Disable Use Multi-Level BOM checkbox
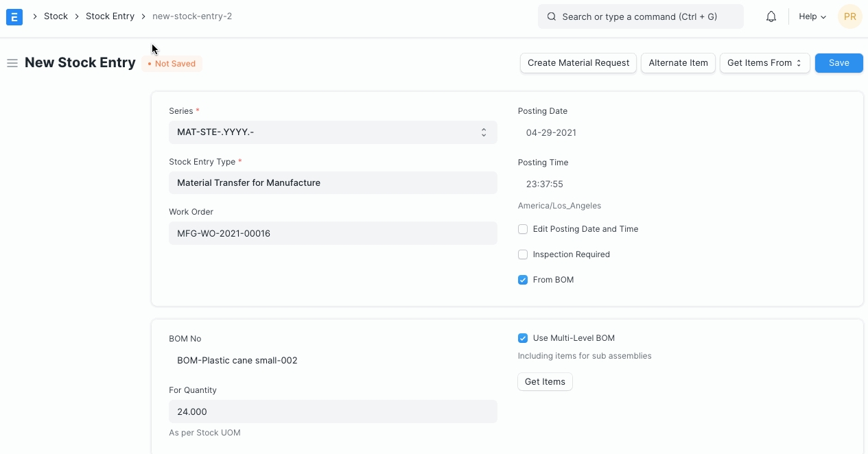 coord(523,338)
